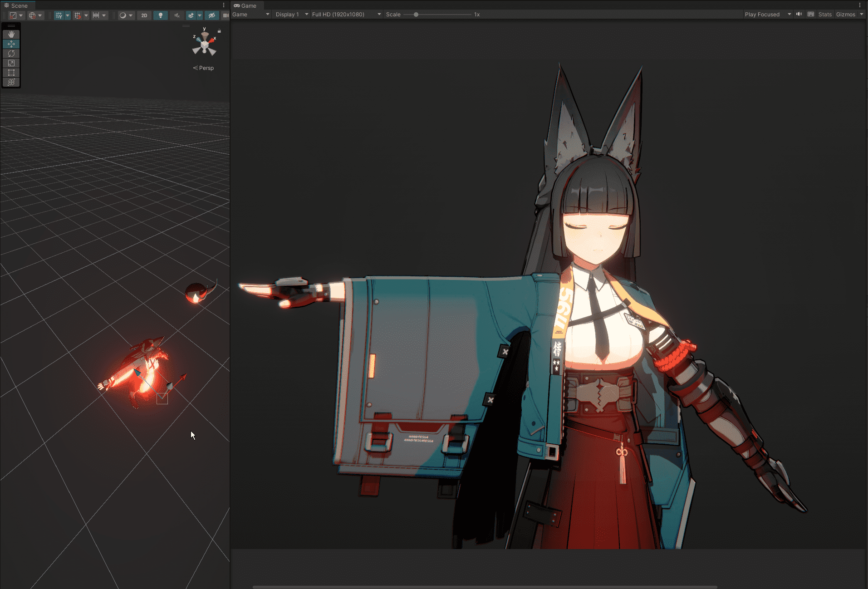Open snap increment settings dropdown arrow
The image size is (868, 589).
tap(104, 15)
